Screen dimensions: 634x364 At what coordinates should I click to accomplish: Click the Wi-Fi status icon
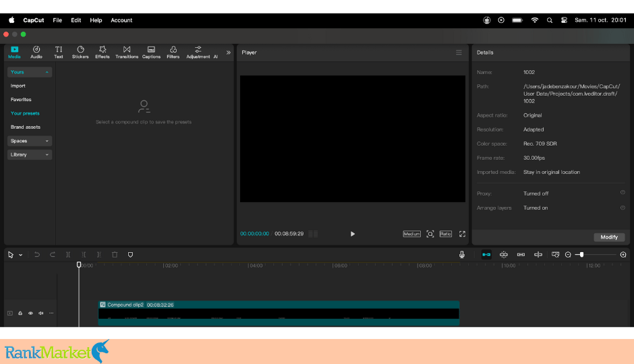point(535,20)
